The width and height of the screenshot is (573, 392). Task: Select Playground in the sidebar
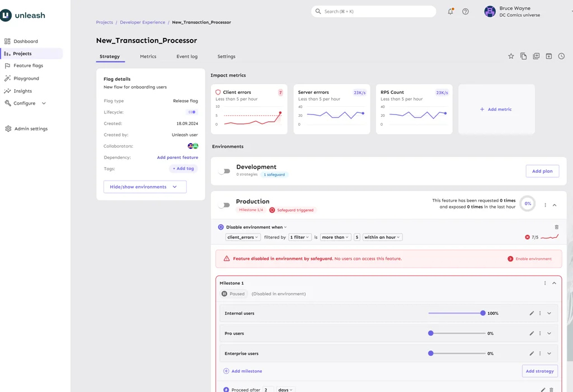click(26, 78)
